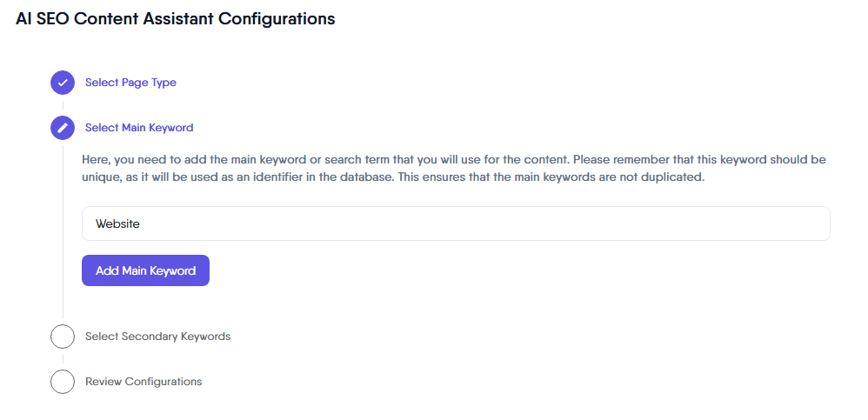Go back to Select Page Type step
The height and width of the screenshot is (420, 868).
pyautogui.click(x=130, y=83)
